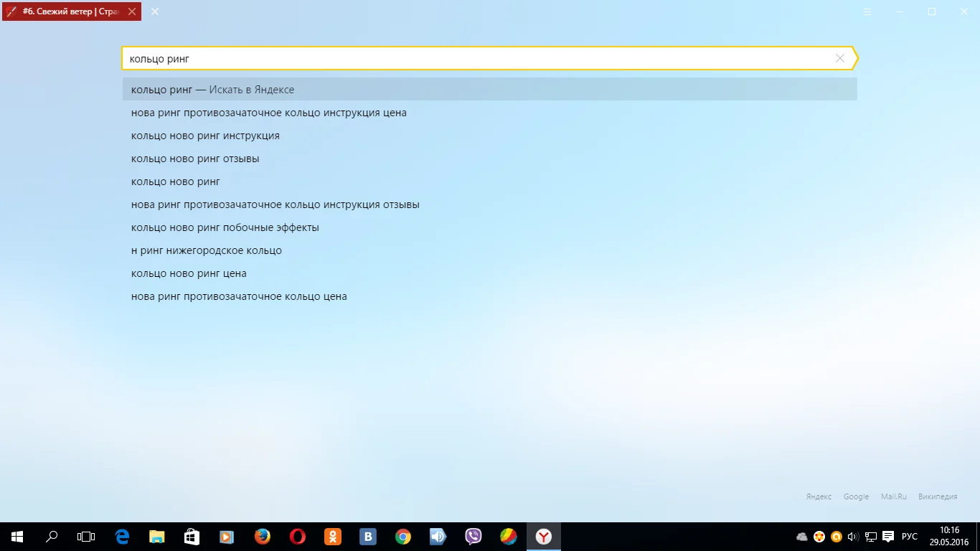Image resolution: width=980 pixels, height=551 pixels.
Task: Switch to the '#6. Свежий ветер' tab
Action: tap(70, 11)
